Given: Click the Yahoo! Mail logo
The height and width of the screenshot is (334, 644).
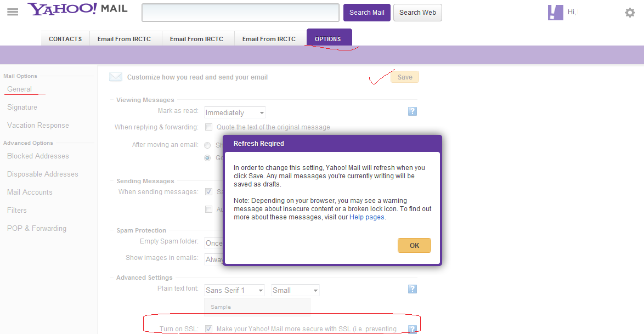Looking at the screenshot, I should click(78, 9).
